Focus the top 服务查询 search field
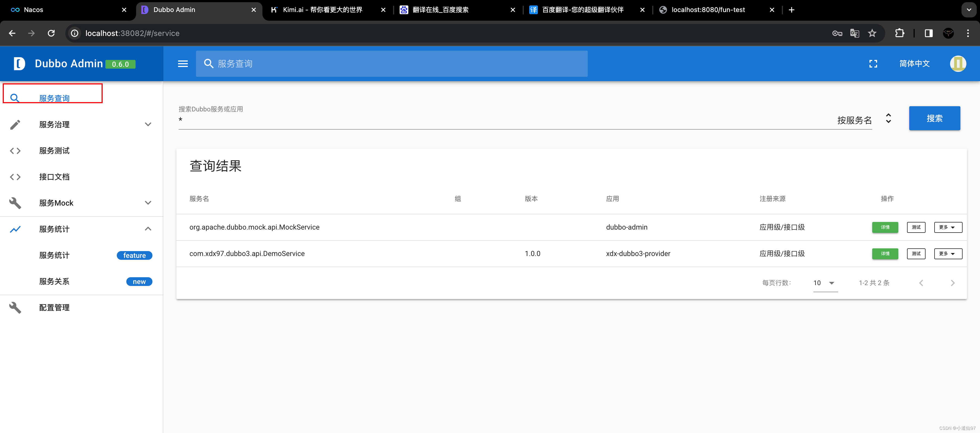 tap(391, 63)
